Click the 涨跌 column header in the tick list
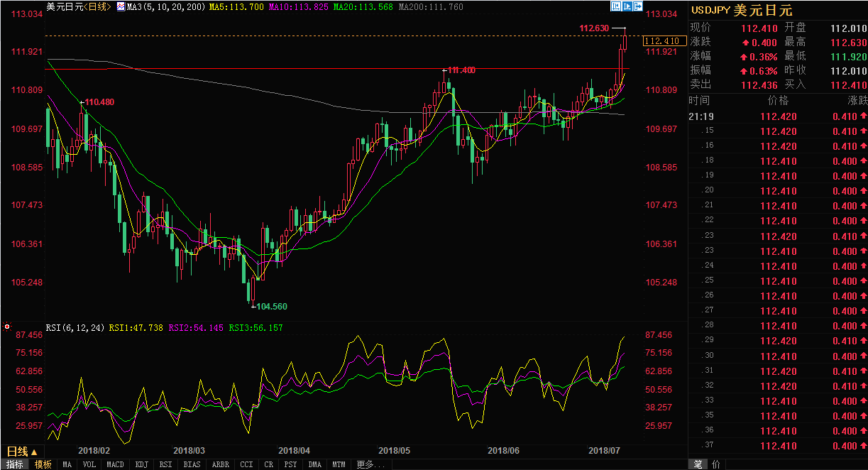868x470 pixels. click(x=857, y=101)
